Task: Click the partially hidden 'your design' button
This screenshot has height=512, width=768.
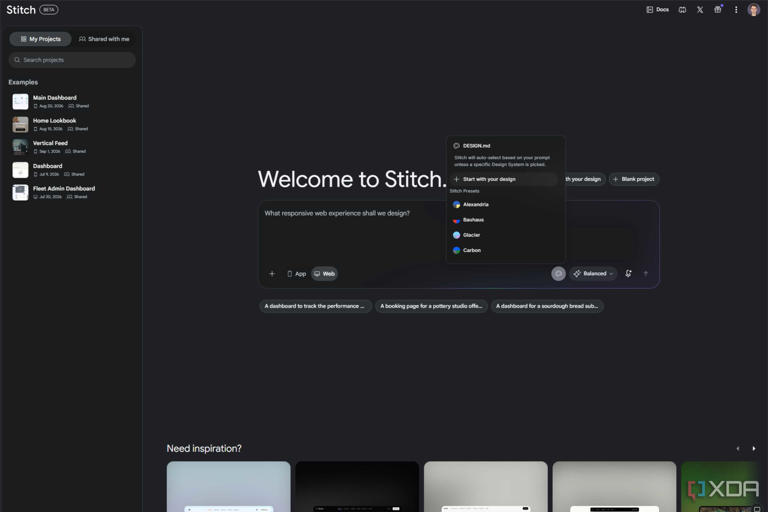Action: [x=585, y=179]
